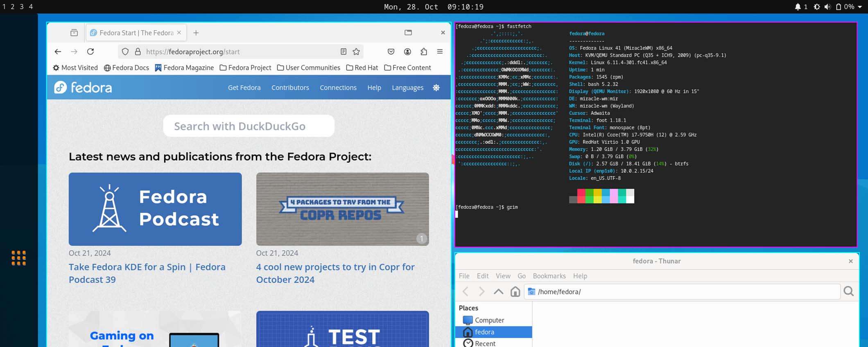The height and width of the screenshot is (347, 868).
Task: Open the Red Hat bookmarks folder
Action: tap(362, 68)
